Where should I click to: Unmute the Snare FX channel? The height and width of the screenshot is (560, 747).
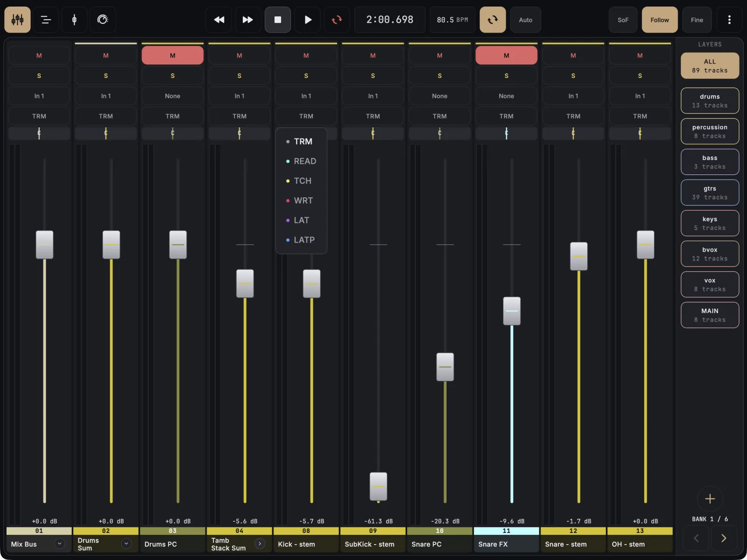click(x=507, y=56)
